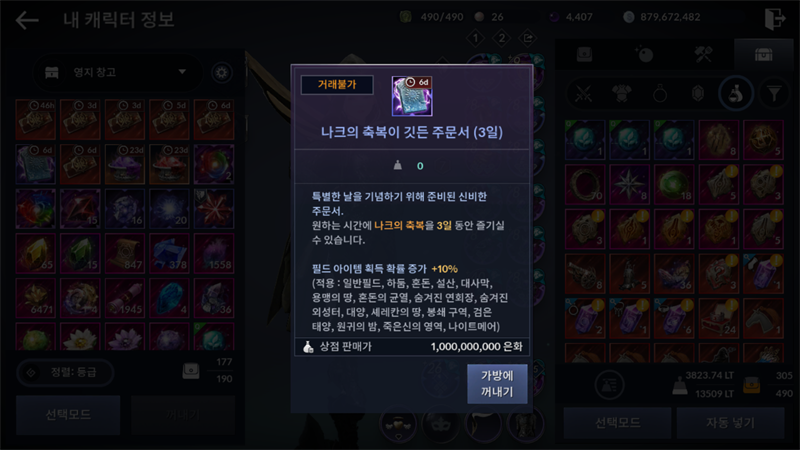Select preset slot 1 diamond

(x=476, y=38)
